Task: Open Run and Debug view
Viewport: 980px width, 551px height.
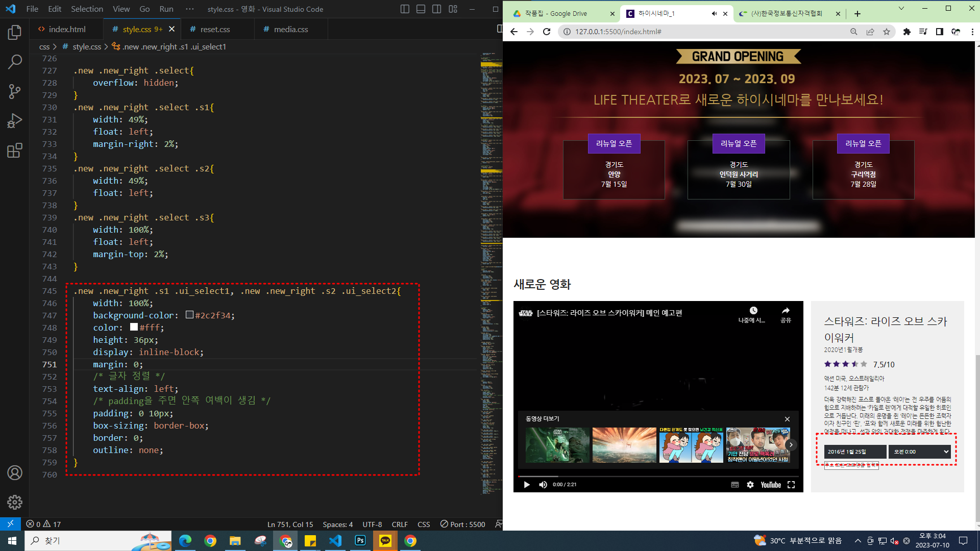Action: tap(14, 121)
